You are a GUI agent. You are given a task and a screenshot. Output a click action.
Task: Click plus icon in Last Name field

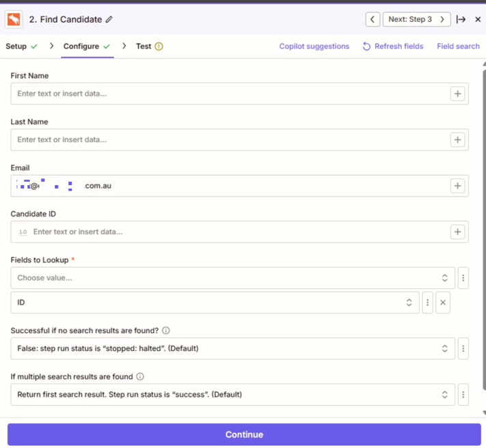coord(457,140)
